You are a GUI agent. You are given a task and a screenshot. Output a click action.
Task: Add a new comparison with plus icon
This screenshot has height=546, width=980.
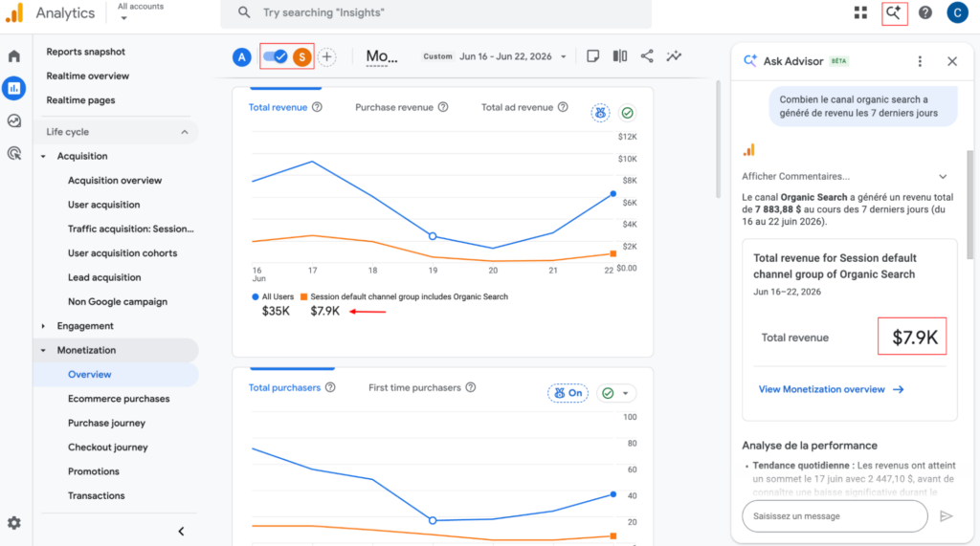pos(327,56)
